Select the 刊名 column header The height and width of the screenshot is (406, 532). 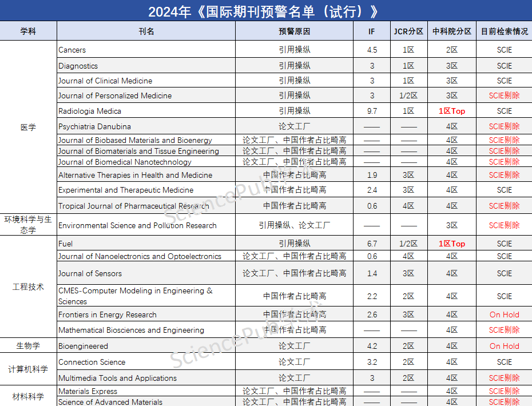(x=146, y=31)
